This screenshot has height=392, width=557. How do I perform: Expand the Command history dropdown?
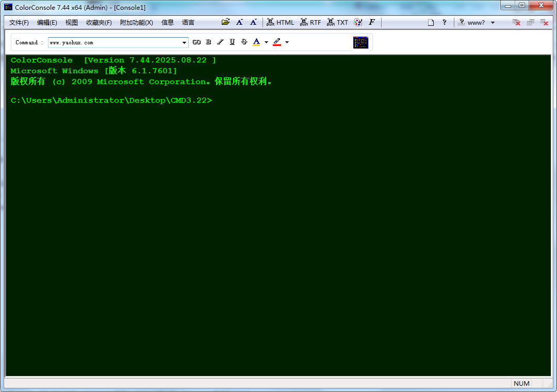tap(185, 42)
